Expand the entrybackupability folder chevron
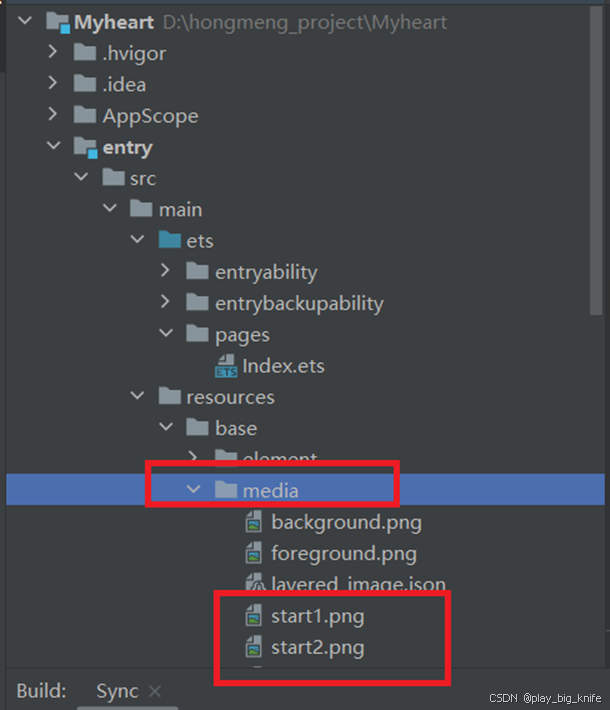 coord(165,302)
